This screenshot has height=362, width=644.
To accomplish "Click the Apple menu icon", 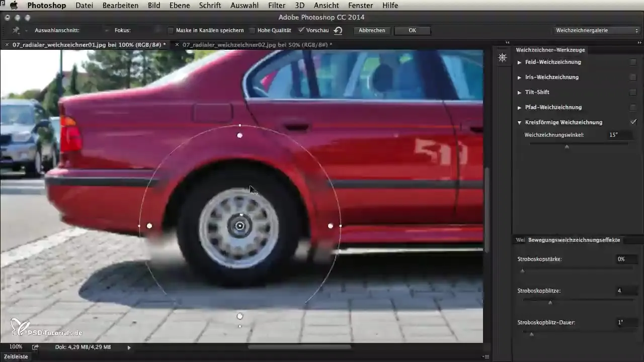I will pyautogui.click(x=14, y=6).
